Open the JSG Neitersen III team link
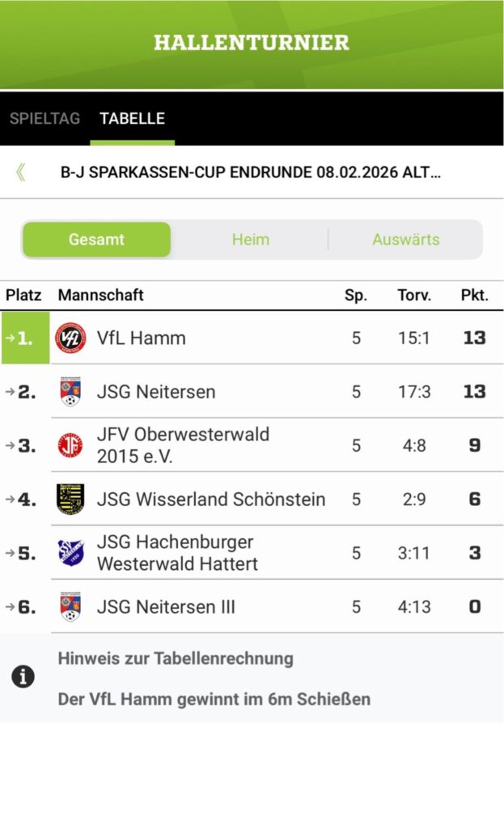Screen dimensions: 504x829 click(x=166, y=607)
